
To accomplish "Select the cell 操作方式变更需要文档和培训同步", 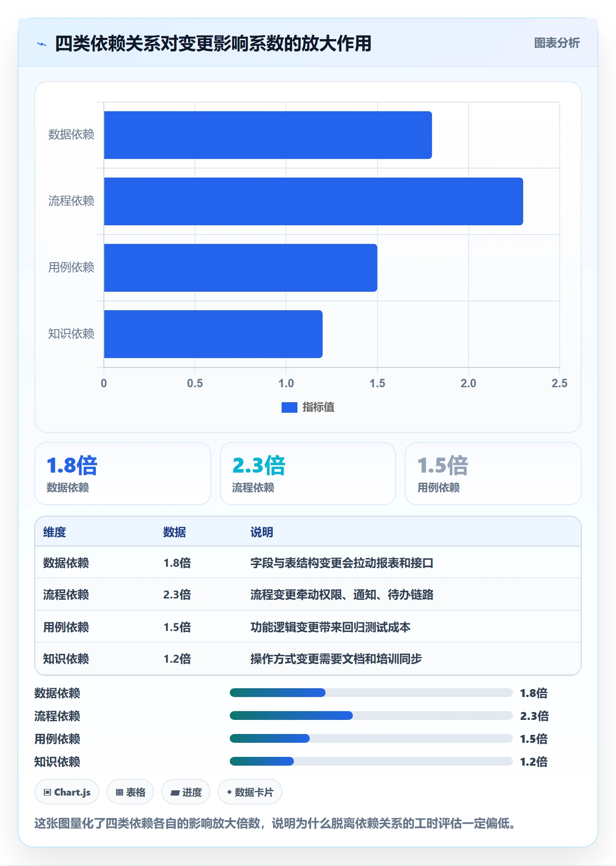I will pyautogui.click(x=336, y=659).
